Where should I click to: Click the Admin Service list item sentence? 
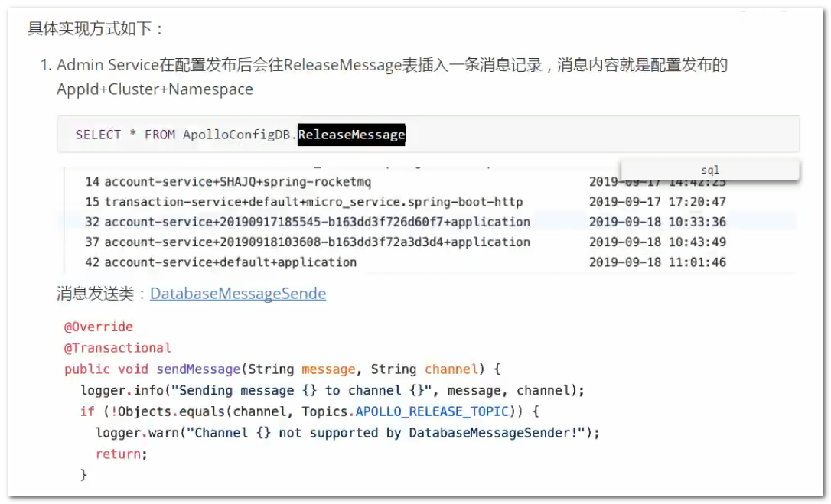click(393, 76)
